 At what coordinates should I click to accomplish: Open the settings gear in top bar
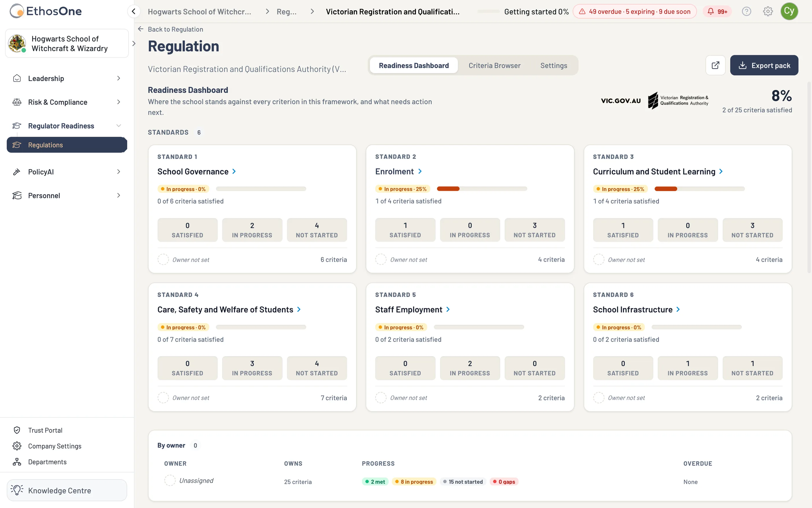[x=768, y=11]
